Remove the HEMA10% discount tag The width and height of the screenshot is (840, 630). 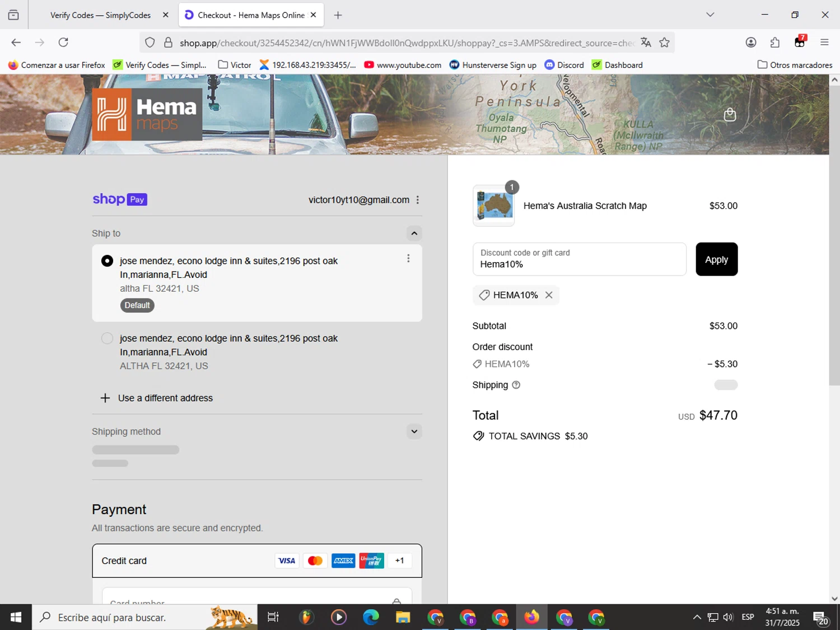[549, 295]
